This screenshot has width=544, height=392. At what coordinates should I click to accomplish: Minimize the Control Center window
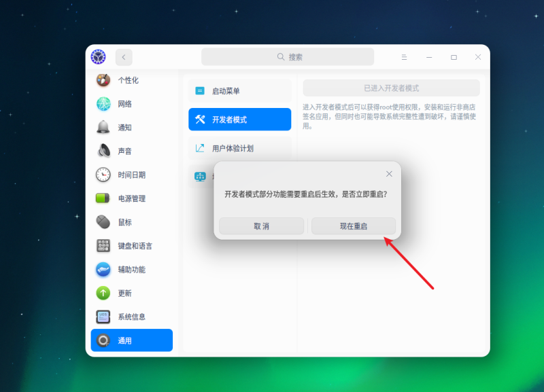(x=429, y=57)
